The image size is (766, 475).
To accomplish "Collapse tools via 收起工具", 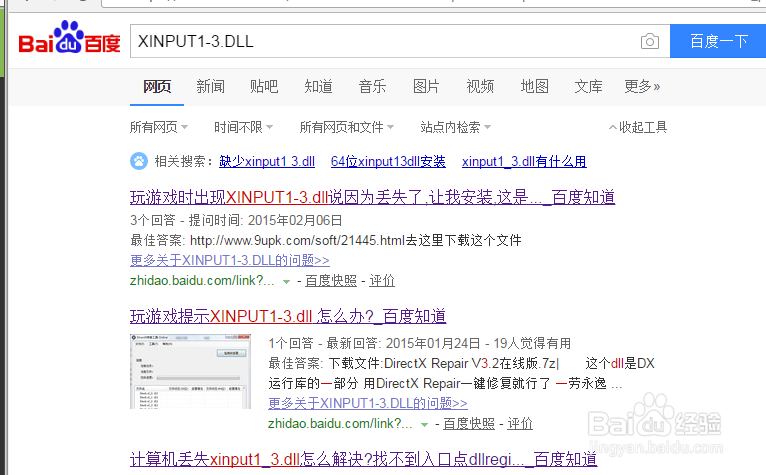I will click(x=638, y=128).
